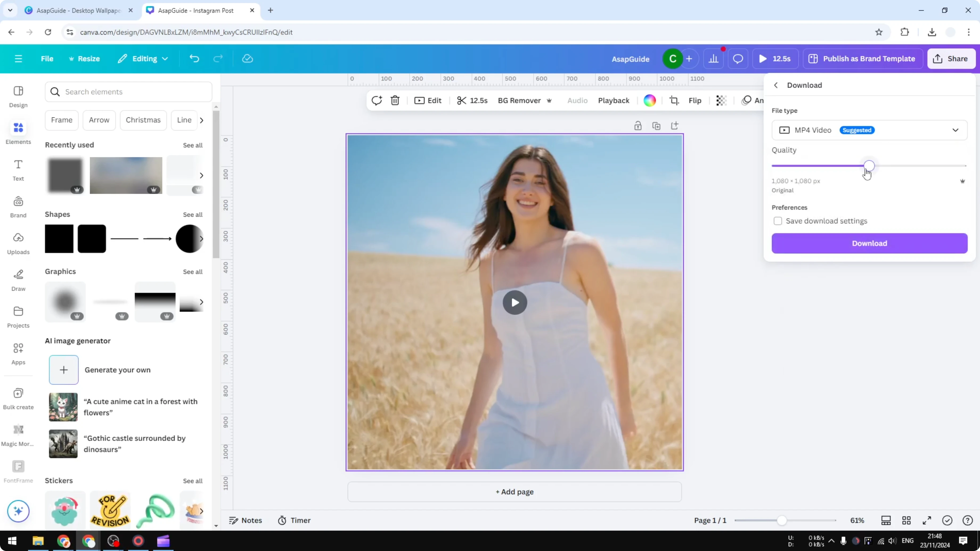This screenshot has height=551, width=980.
Task: Open the Uploads panel
Action: coord(18,243)
